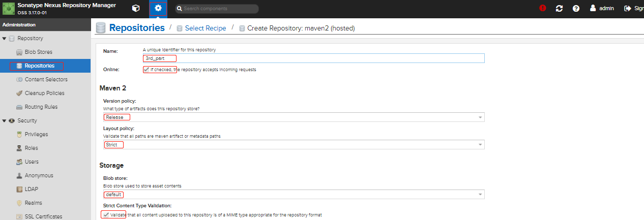Open Content Selectors in sidebar

46,80
